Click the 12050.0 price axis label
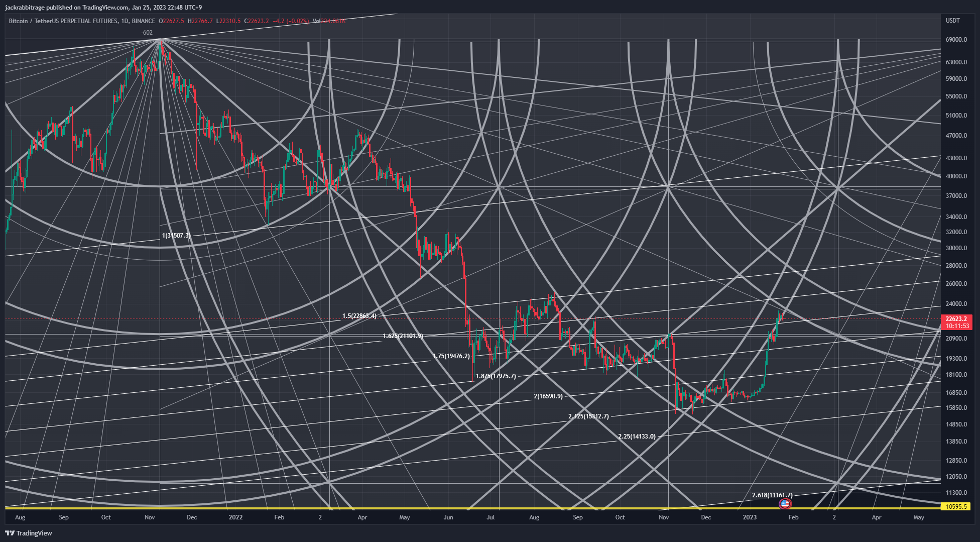 (956, 477)
